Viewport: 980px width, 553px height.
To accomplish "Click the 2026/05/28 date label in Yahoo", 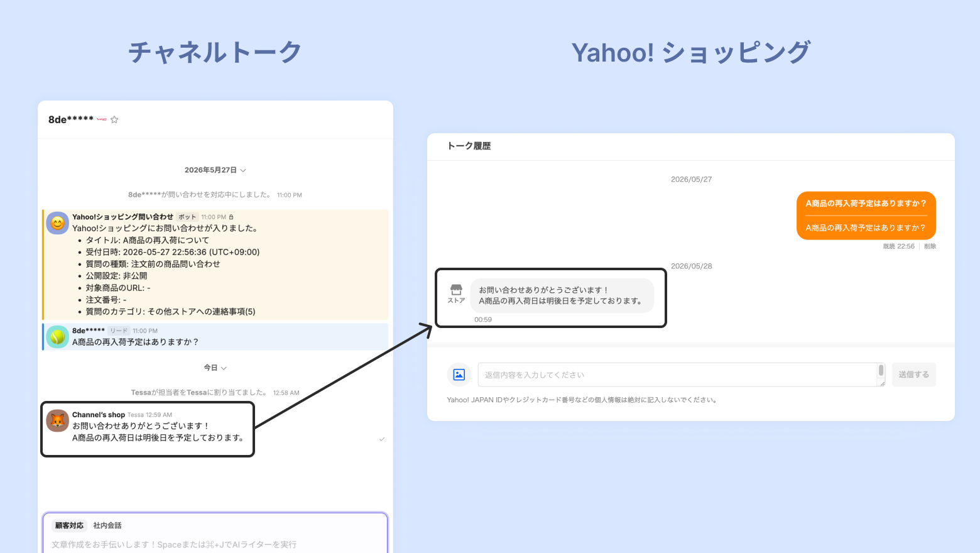I will point(691,266).
